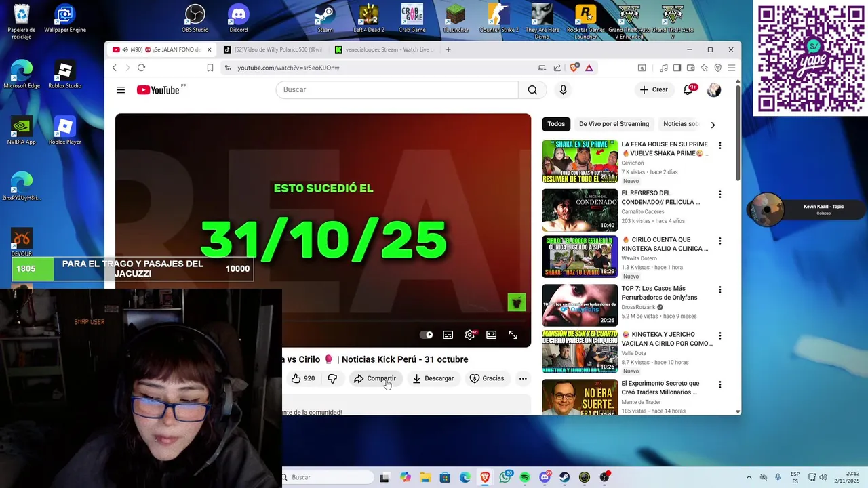Screen dimensions: 868x488
Task: Open Spotify from the taskbar
Action: pyautogui.click(x=525, y=477)
